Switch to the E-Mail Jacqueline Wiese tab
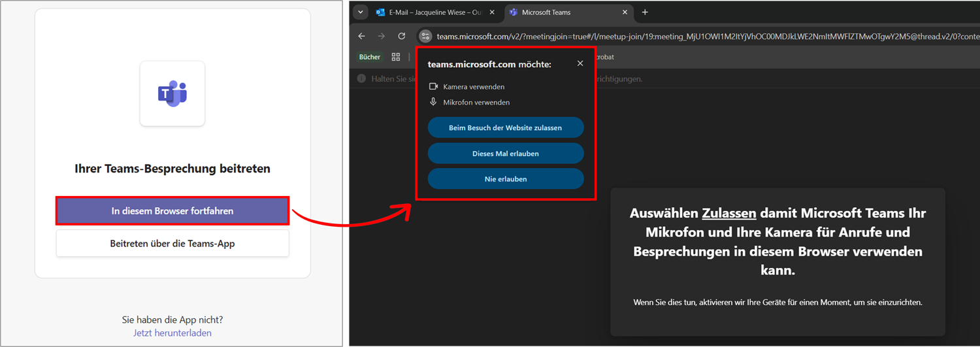Screen dimensions: 980x347 pos(431,12)
